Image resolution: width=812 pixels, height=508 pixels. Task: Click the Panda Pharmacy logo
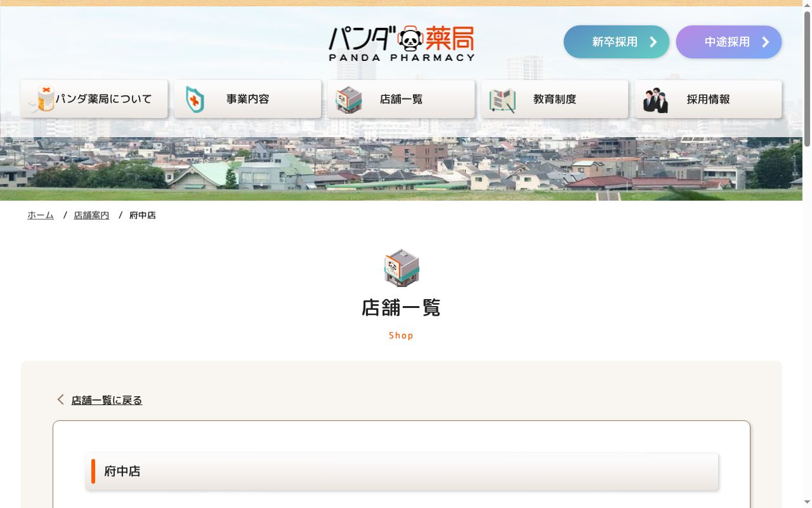click(x=401, y=43)
